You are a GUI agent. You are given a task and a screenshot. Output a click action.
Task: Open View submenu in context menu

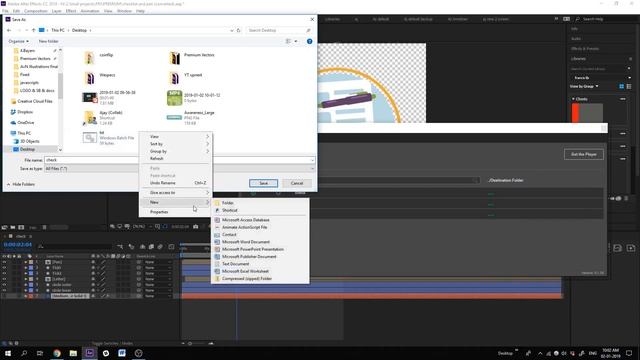tap(176, 137)
